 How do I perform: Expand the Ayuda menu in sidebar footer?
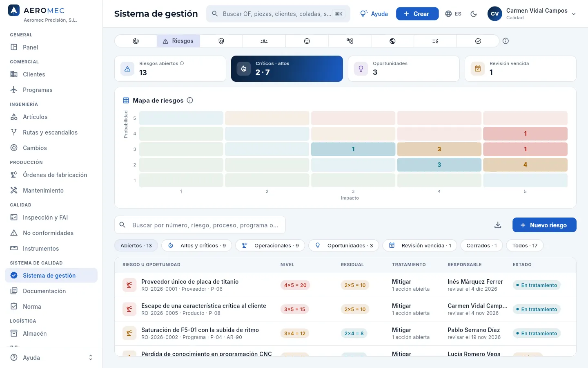pyautogui.click(x=51, y=357)
